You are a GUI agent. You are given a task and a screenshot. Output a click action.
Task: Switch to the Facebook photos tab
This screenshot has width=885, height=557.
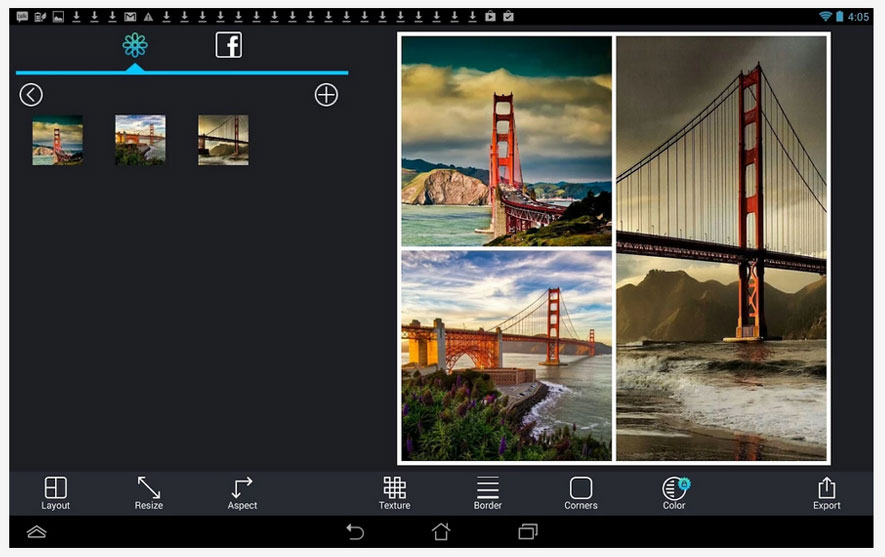[229, 45]
